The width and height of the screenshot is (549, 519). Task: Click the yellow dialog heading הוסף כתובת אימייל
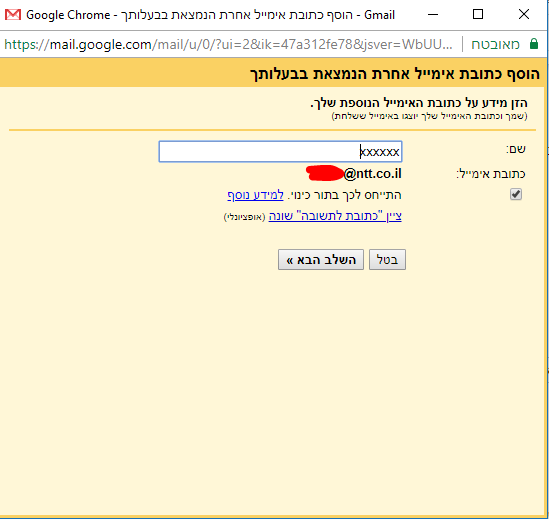395,74
